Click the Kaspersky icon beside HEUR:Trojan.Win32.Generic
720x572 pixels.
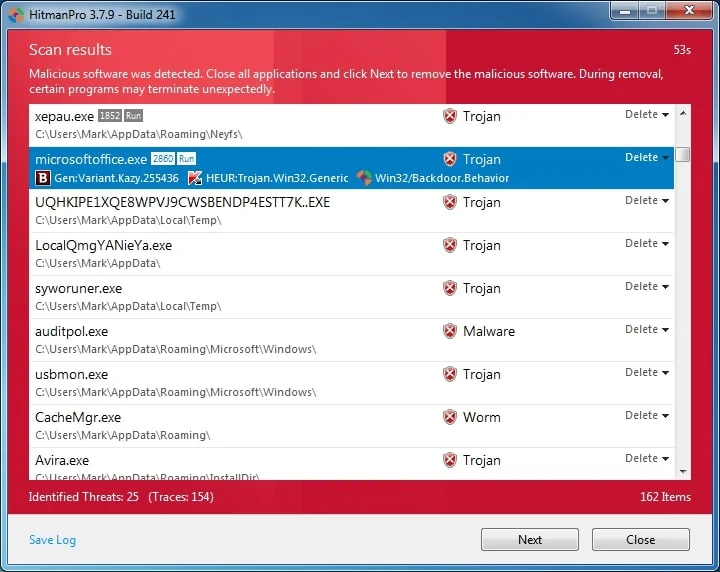coord(195,178)
